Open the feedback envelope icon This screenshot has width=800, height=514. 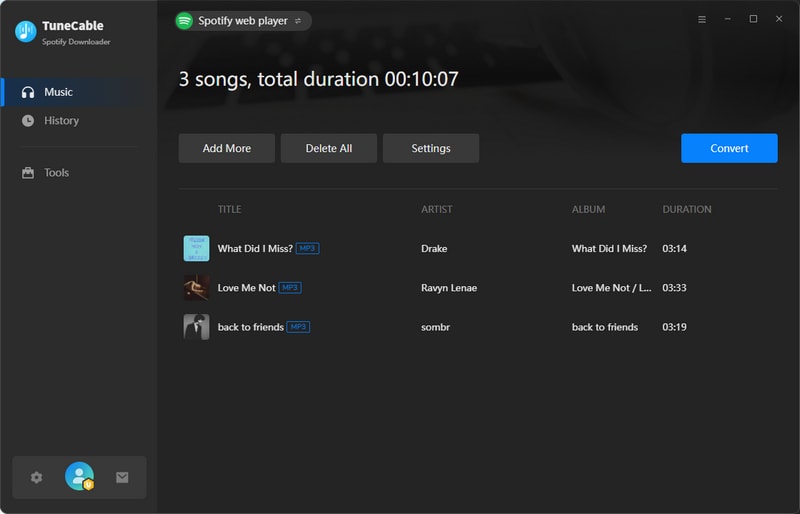[x=122, y=478]
